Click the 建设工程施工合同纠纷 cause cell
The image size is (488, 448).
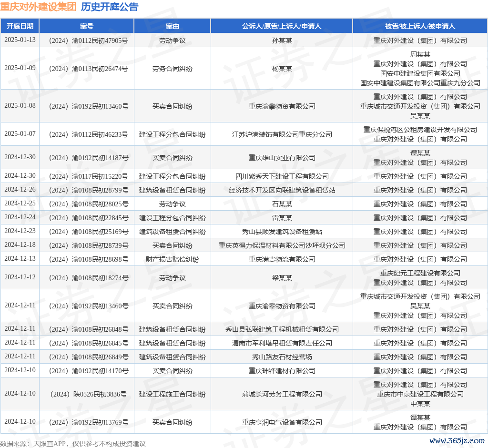pyautogui.click(x=173, y=394)
